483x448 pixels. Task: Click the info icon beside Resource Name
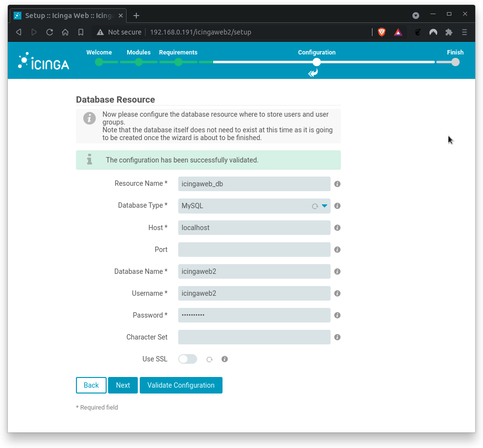pos(337,184)
